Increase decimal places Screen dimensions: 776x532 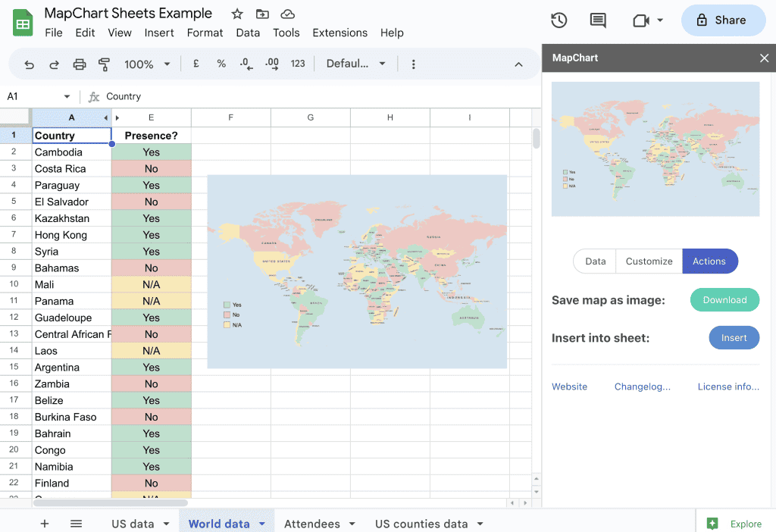point(272,64)
